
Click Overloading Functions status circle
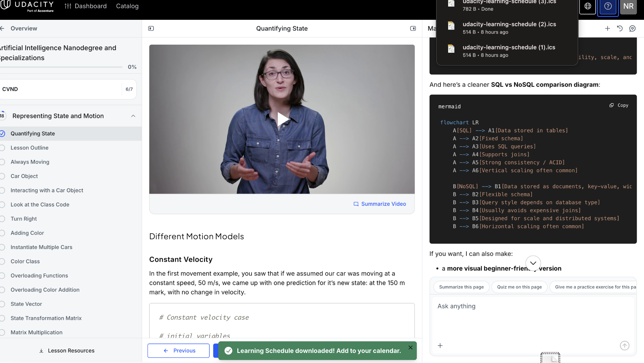[2, 276]
